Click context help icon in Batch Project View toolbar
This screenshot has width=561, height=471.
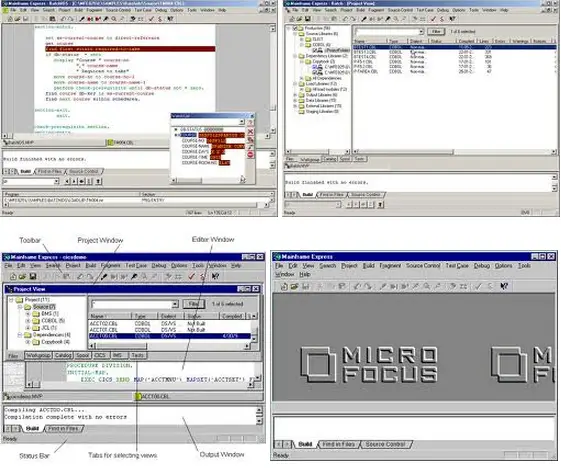point(452,19)
